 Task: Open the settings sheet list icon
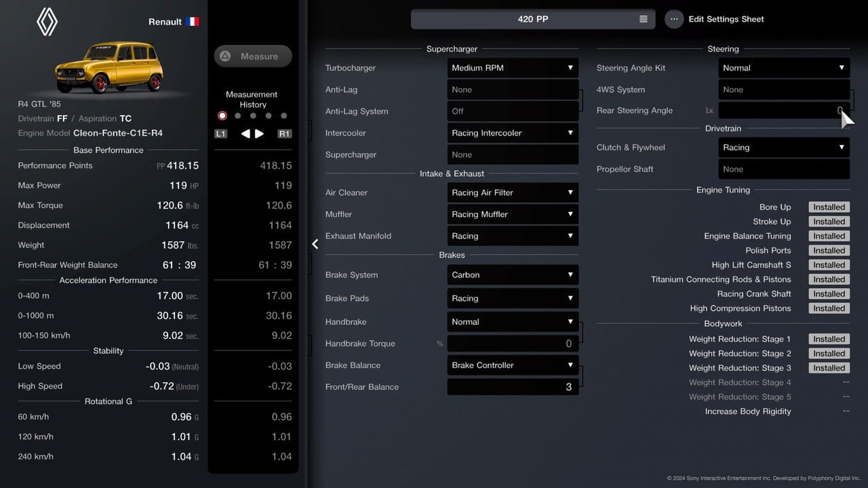644,19
